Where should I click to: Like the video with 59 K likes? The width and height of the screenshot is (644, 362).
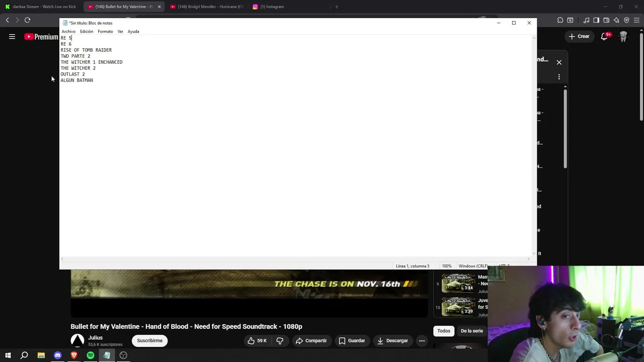(x=257, y=340)
